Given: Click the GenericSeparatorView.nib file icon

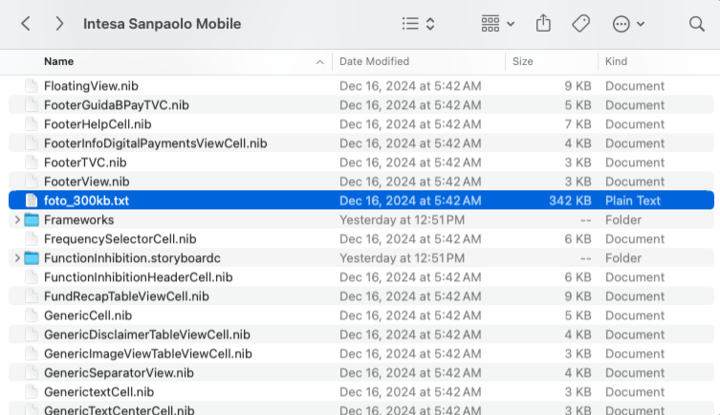Looking at the screenshot, I should click(x=31, y=373).
